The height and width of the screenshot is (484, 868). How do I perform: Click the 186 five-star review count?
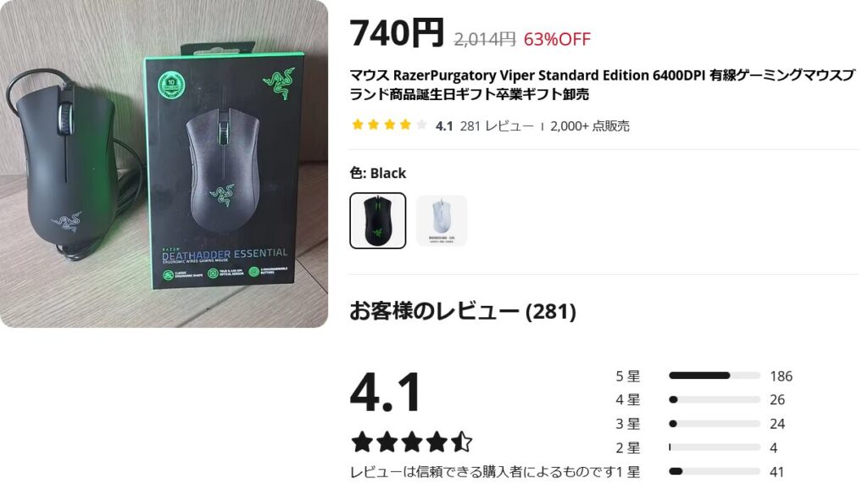781,376
